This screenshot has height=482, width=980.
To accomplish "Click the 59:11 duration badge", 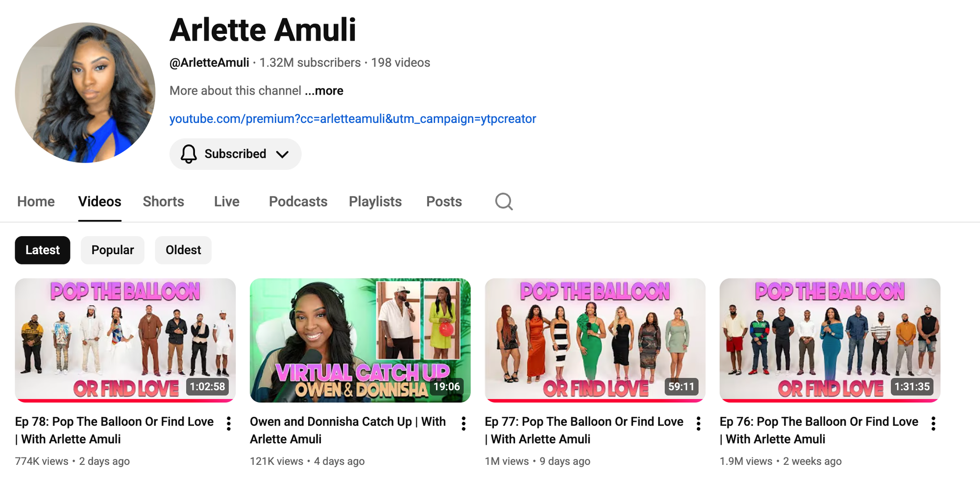I will click(x=682, y=386).
